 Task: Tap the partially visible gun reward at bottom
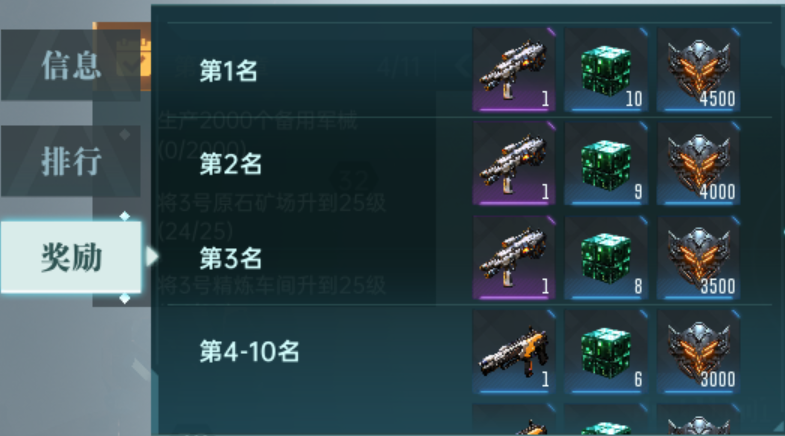pyautogui.click(x=514, y=419)
